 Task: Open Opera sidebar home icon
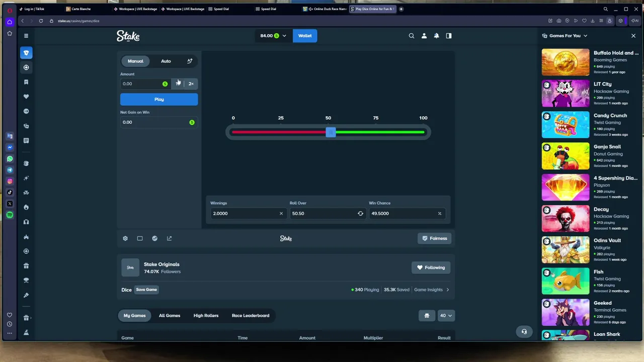10,22
